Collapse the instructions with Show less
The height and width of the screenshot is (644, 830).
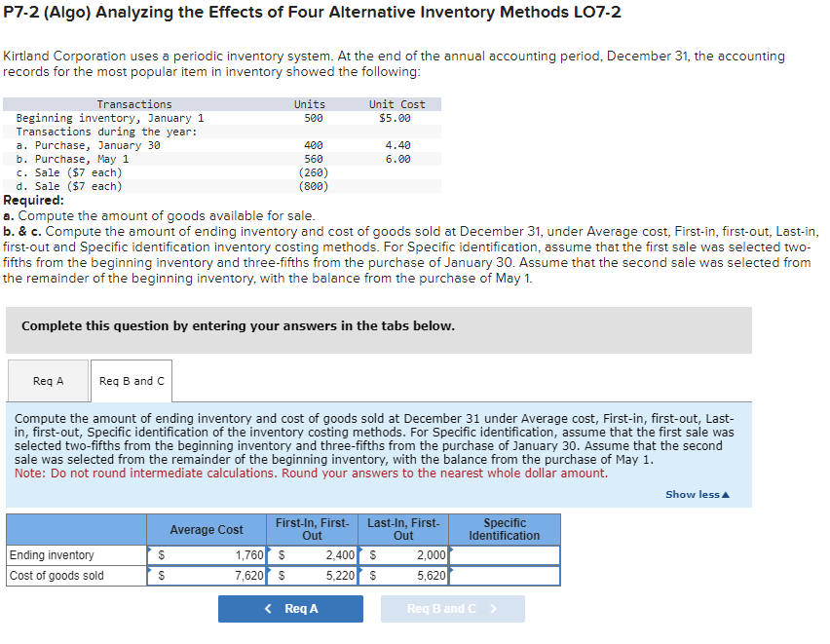point(696,494)
